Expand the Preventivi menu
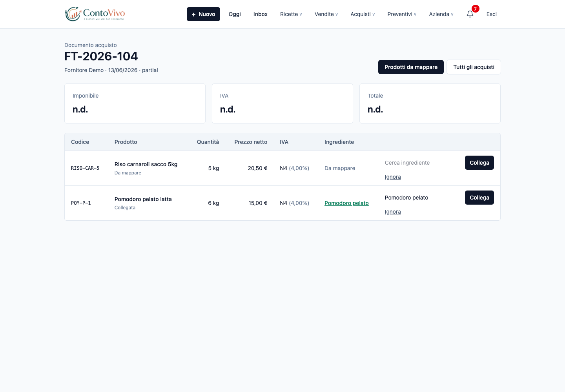The width and height of the screenshot is (565, 392). tap(402, 14)
